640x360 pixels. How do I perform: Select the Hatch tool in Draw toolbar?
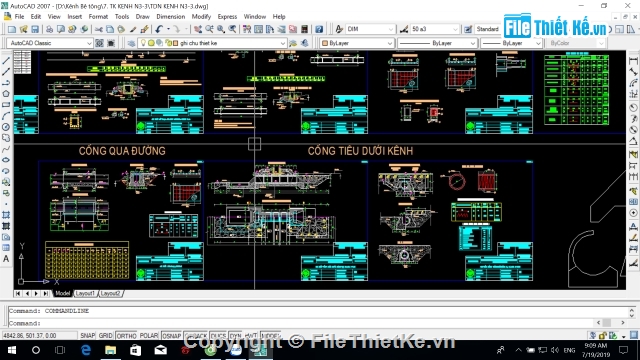click(x=6, y=215)
